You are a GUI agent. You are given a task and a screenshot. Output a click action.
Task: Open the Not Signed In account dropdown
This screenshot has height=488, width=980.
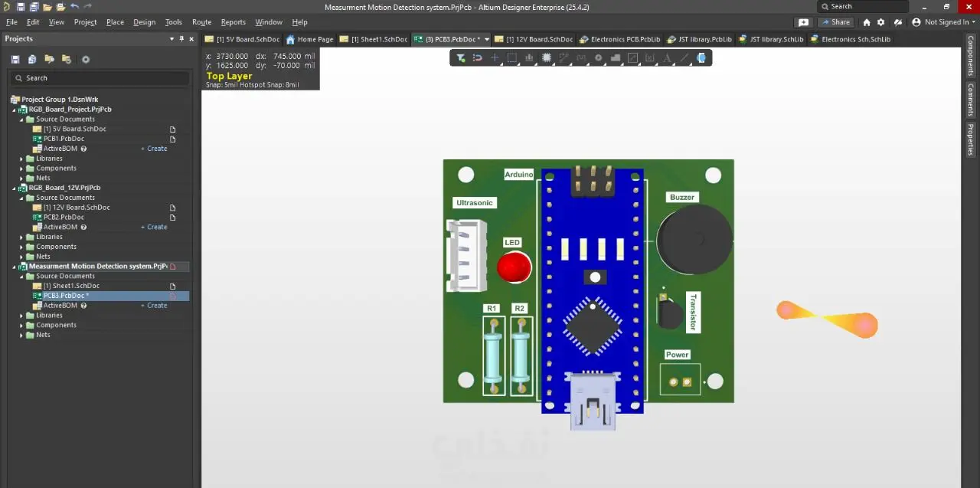pyautogui.click(x=942, y=22)
